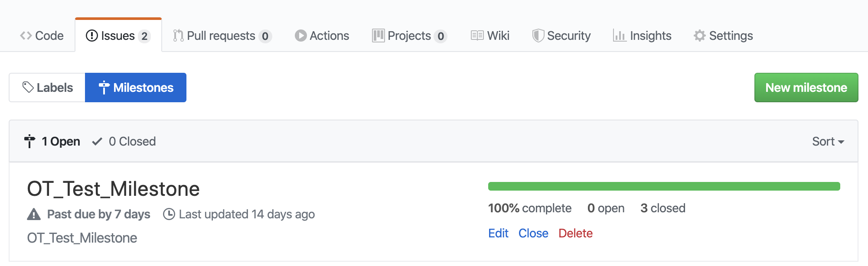This screenshot has width=868, height=266.
Task: Click the Settings gear icon
Action: (700, 36)
